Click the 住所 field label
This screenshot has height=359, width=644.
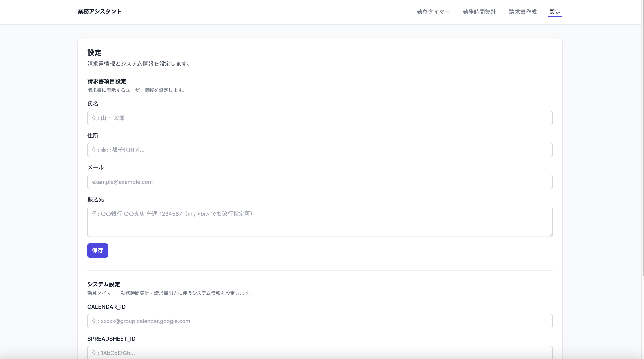(93, 136)
